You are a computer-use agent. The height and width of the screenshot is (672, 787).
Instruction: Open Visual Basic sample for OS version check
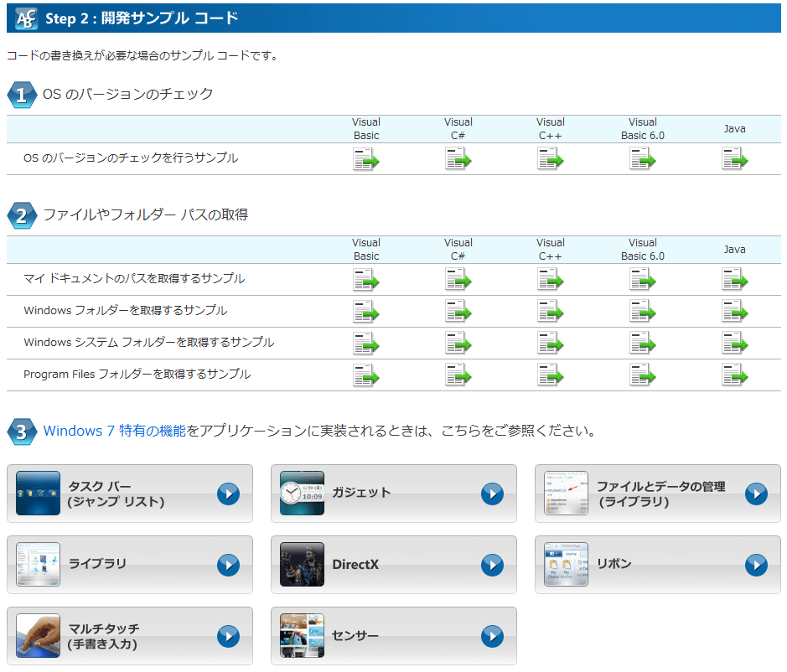(x=365, y=158)
